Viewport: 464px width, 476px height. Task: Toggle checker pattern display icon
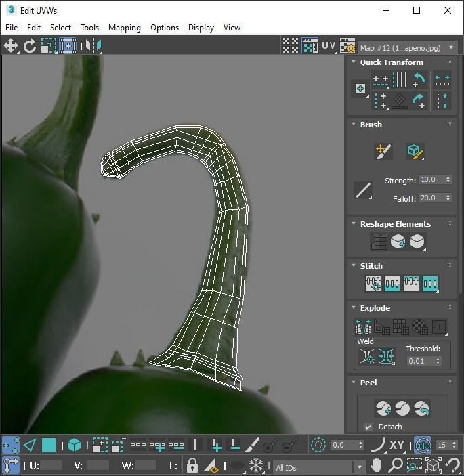[291, 46]
